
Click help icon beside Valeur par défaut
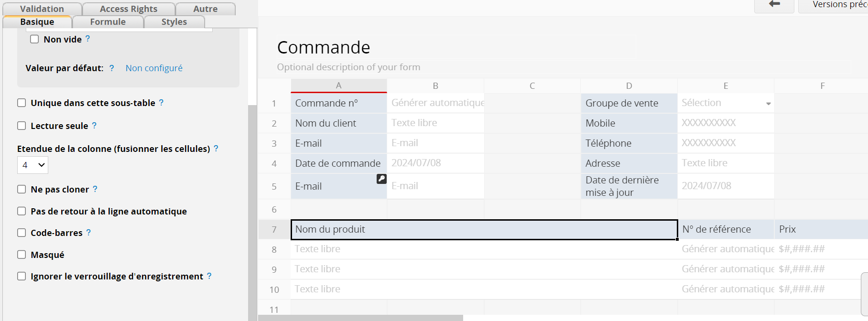coord(111,68)
